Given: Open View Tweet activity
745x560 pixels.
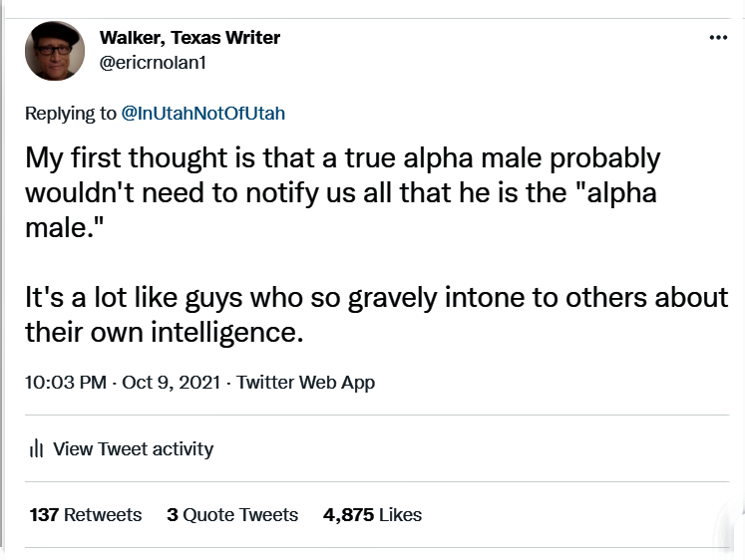Looking at the screenshot, I should coord(133,449).
